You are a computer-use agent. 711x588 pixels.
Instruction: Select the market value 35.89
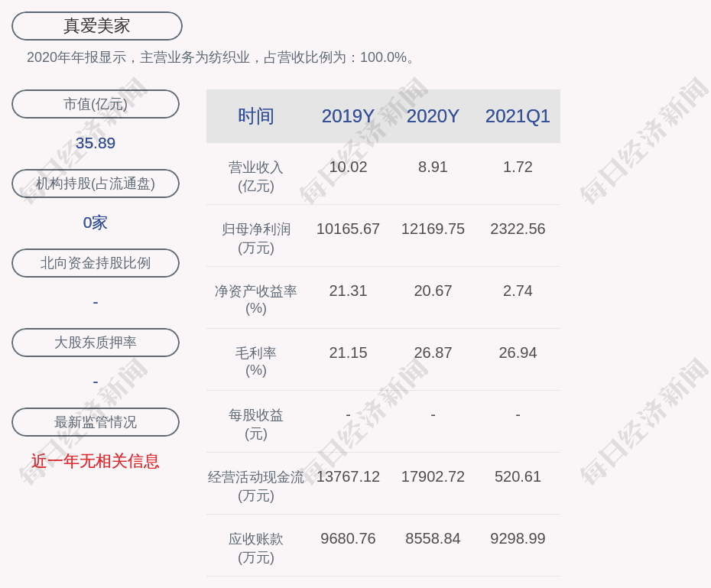pyautogui.click(x=96, y=143)
